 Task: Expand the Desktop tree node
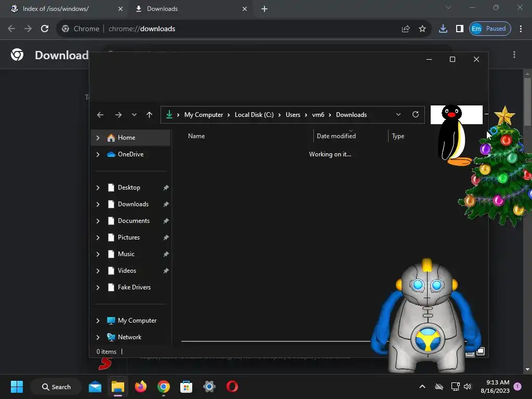click(98, 188)
